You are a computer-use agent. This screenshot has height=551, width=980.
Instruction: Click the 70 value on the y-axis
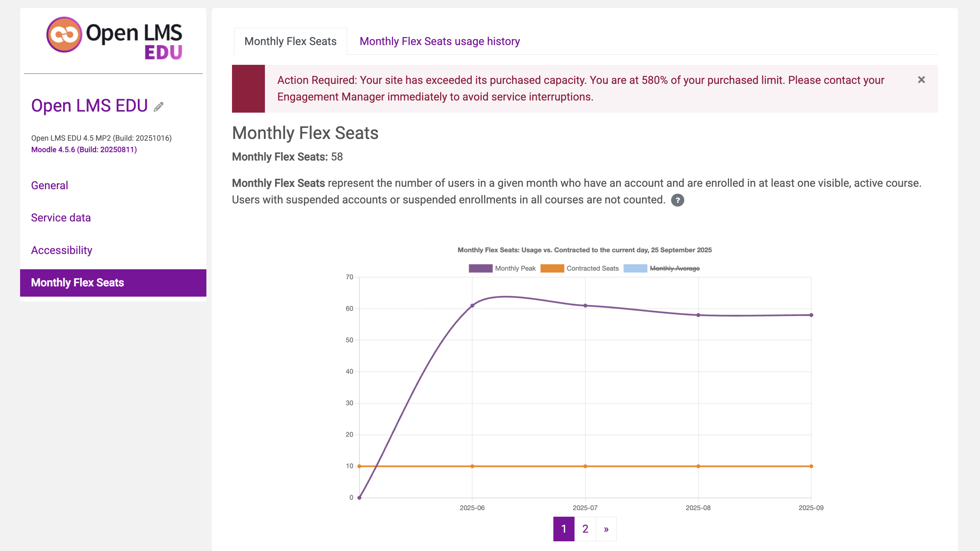(x=349, y=277)
